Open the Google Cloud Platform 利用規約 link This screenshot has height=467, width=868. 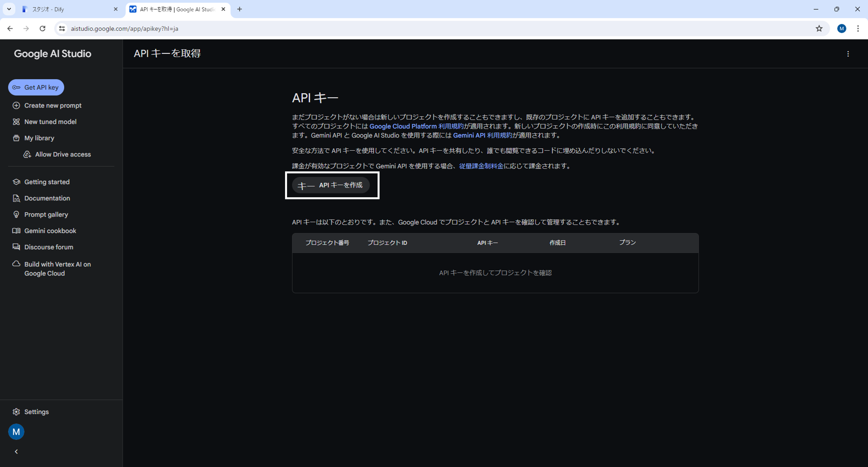tap(416, 126)
